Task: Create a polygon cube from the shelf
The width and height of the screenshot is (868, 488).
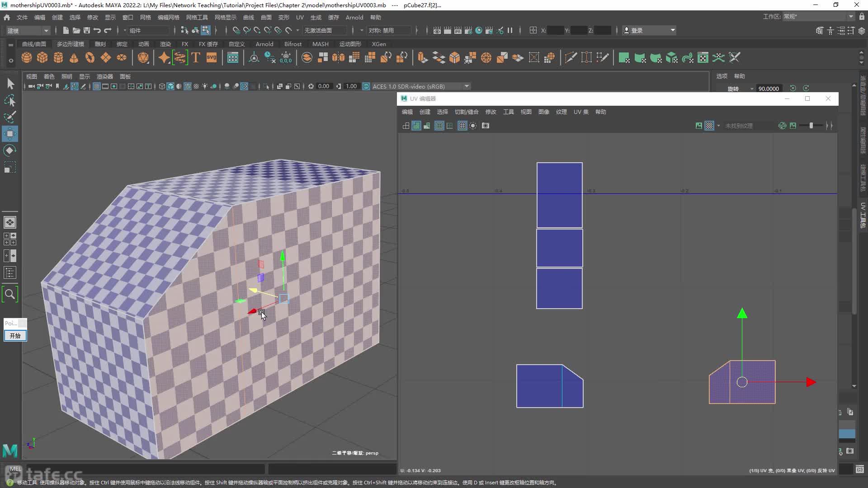Action: point(42,58)
